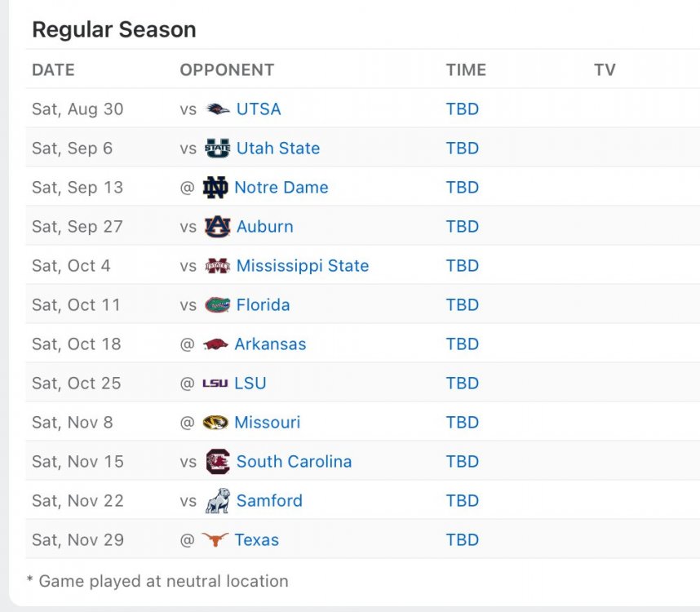The image size is (700, 612).
Task: Click the Utah State team logo
Action: pyautogui.click(x=218, y=149)
